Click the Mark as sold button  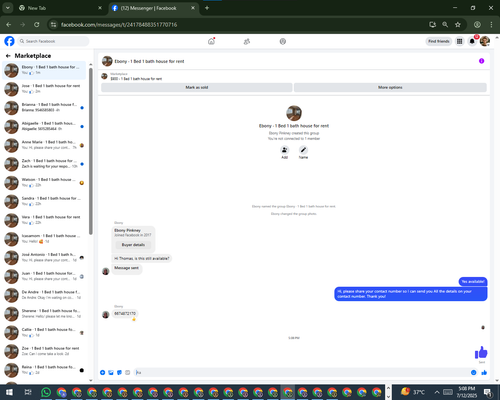click(x=197, y=87)
